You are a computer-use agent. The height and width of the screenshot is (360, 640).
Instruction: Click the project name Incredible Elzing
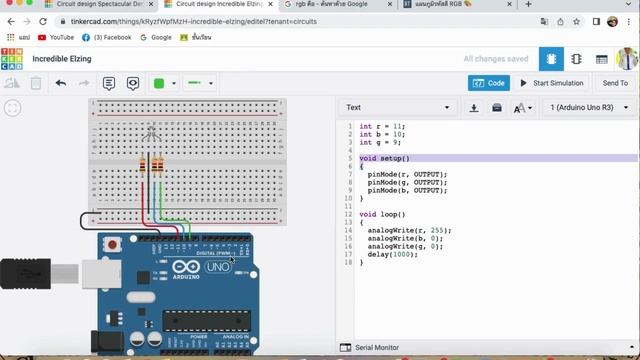point(62,59)
